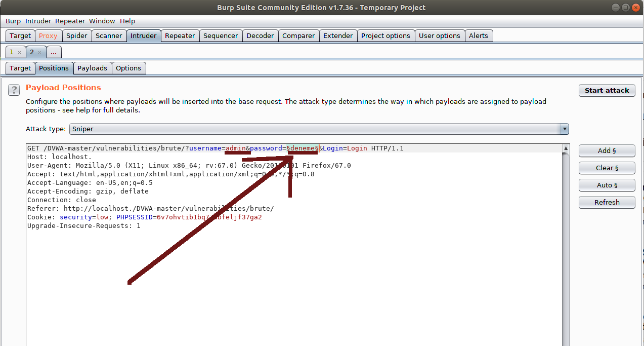Click the §deneme§ payload marker in the request
The height and width of the screenshot is (346, 644).
coord(303,148)
